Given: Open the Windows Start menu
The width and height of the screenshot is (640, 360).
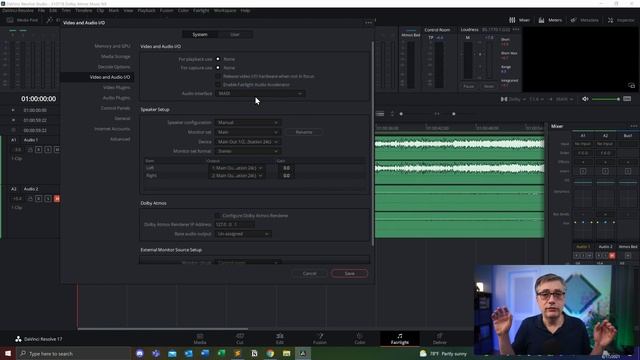Looking at the screenshot, I should coord(8,353).
